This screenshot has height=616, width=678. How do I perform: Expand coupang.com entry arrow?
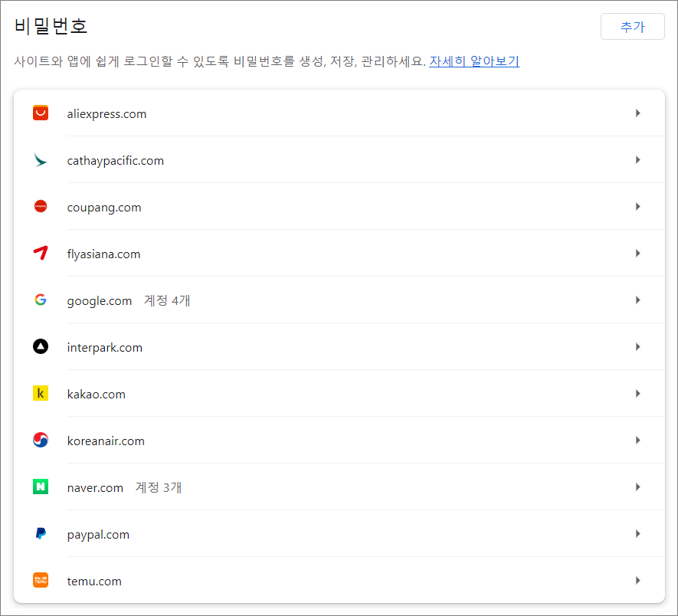tap(638, 207)
